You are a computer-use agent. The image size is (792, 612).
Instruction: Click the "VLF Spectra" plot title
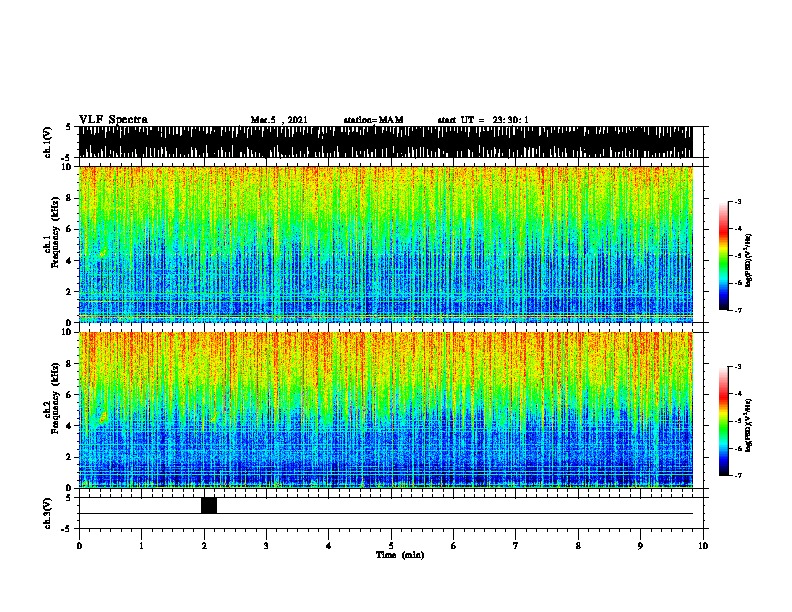pyautogui.click(x=113, y=120)
